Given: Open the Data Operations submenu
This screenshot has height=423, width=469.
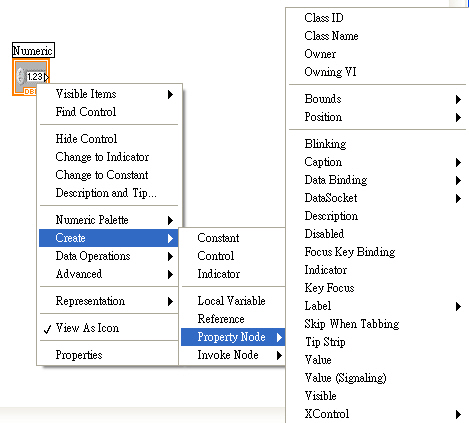Looking at the screenshot, I should point(109,256).
